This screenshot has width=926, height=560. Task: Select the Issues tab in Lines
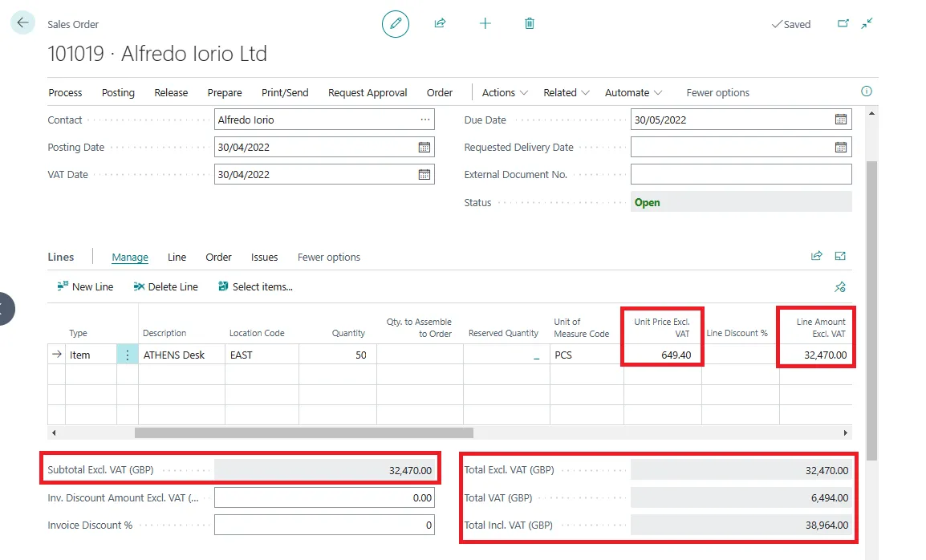264,257
